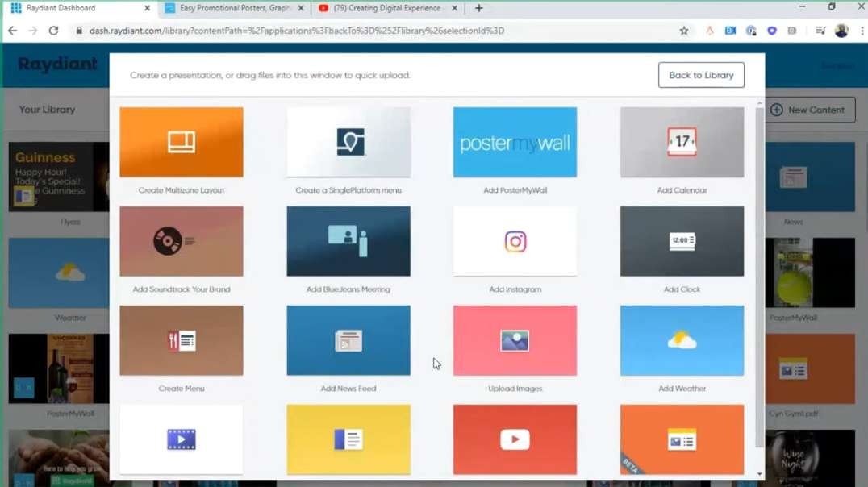Add the Instagram app tile
The height and width of the screenshot is (487, 868).
[515, 242]
